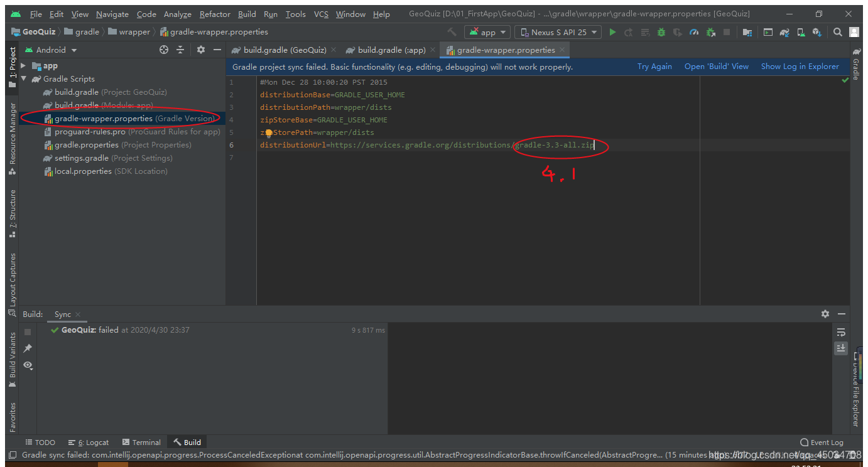Debug the app using the bug icon
This screenshot has height=467, width=868.
point(660,31)
